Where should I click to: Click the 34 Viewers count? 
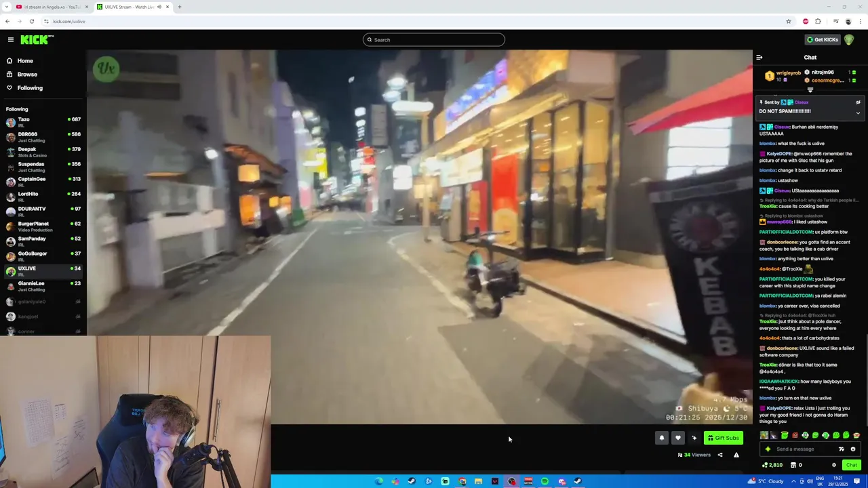694,455
